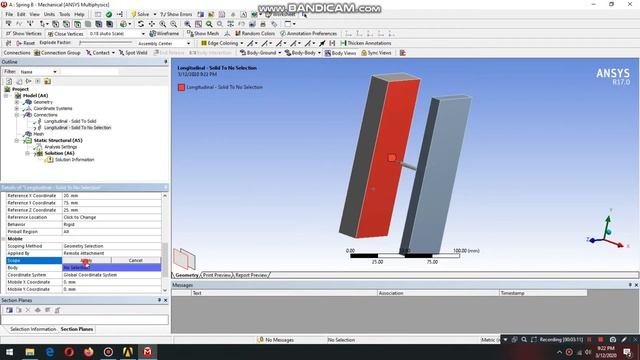The height and width of the screenshot is (360, 640).
Task: Switch to the Report Preview tab
Action: tap(251, 275)
